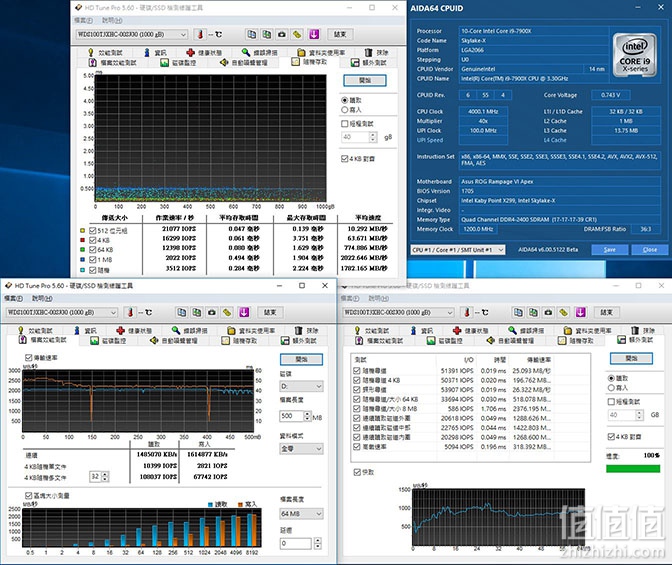Magnifier Error Scan tab icon in File Benchmark window
Image resolution: width=672 pixels, height=565 pixels.
tap(176, 330)
